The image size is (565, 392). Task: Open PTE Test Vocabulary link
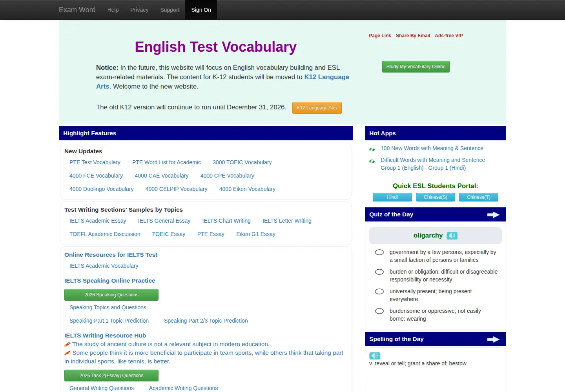point(95,162)
